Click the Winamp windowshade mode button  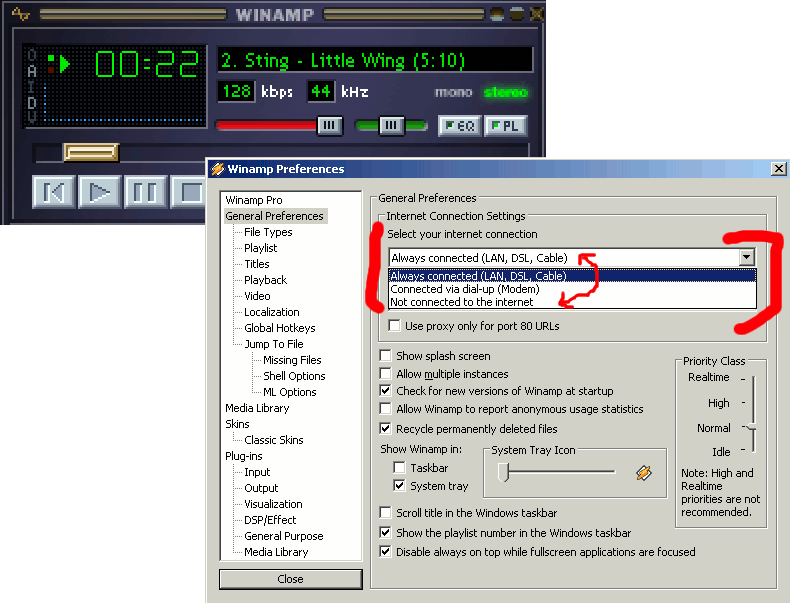pos(517,14)
